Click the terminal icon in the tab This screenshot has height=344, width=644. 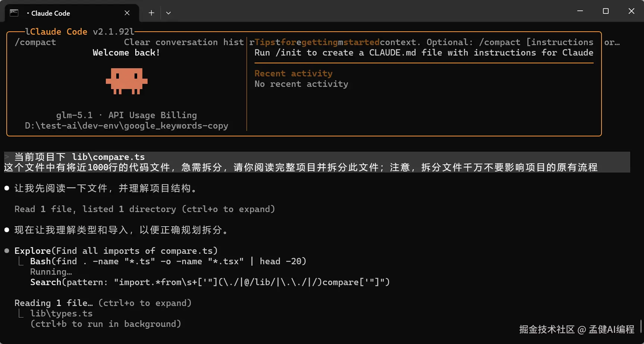pos(14,13)
